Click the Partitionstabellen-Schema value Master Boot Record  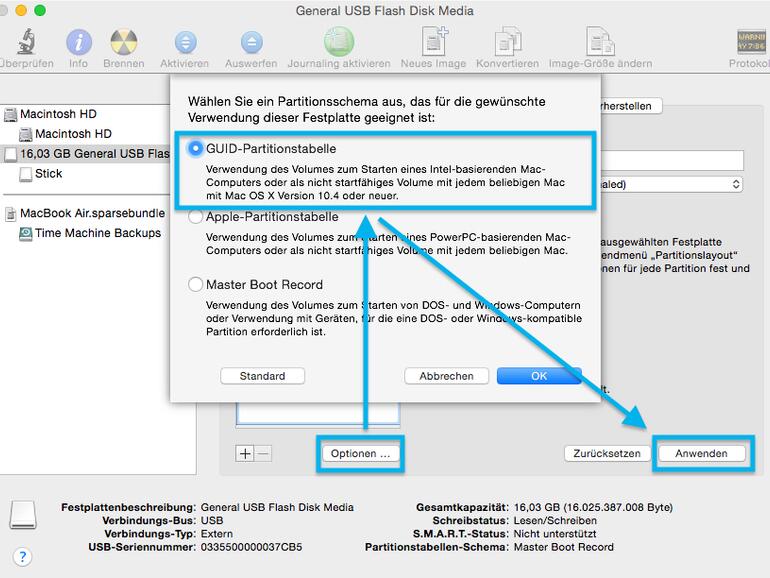[x=564, y=547]
